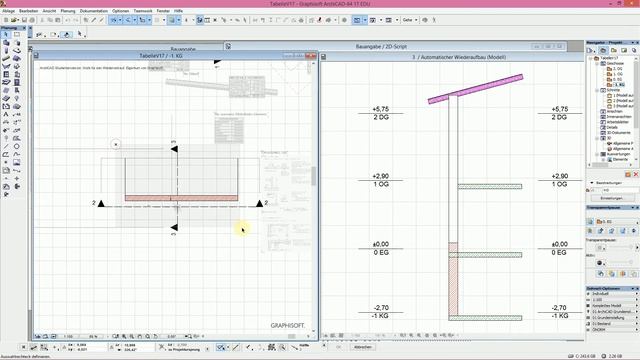Screen dimensions: 640x360
Task: Open the Planung menu
Action: pyautogui.click(x=68, y=11)
